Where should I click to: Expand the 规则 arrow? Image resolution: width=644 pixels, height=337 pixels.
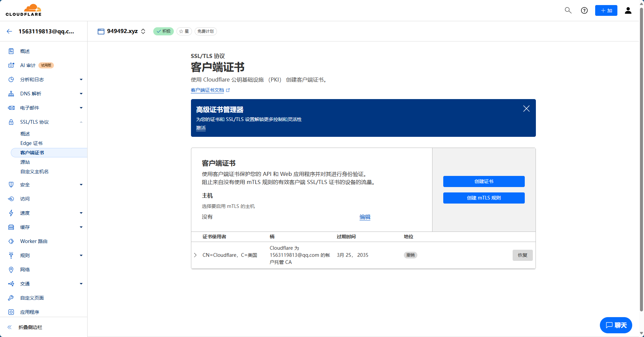coord(81,255)
